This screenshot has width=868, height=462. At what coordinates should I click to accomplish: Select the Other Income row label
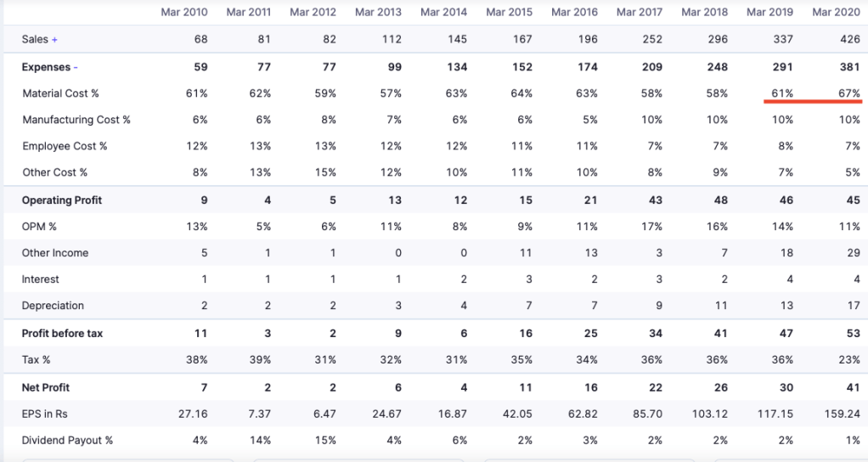[x=55, y=253]
